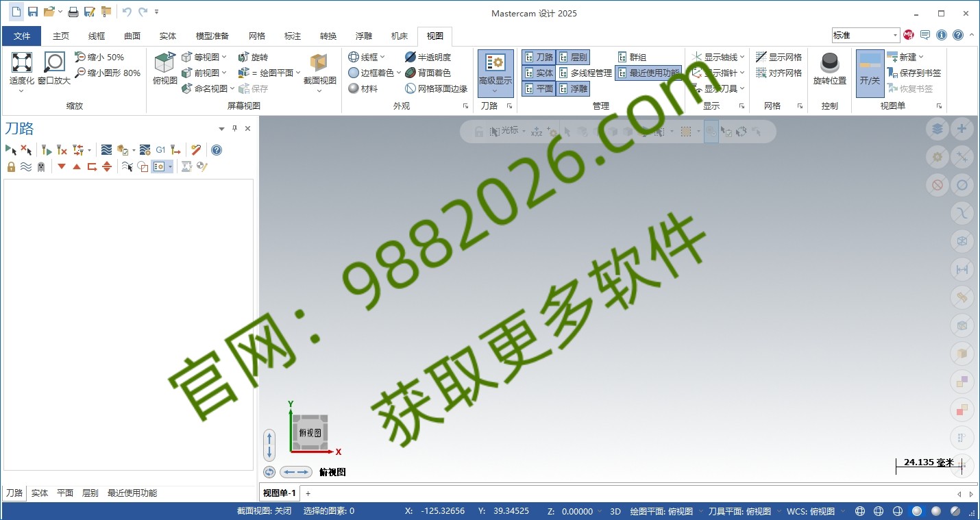Switch to 实体 tab at panel bottom
Viewport: 980px width, 520px height.
(x=40, y=493)
